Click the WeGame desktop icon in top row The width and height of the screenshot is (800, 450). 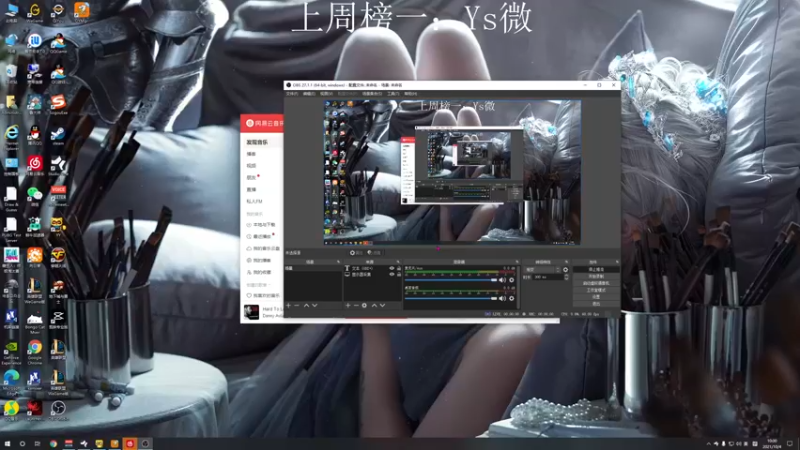pos(35,12)
